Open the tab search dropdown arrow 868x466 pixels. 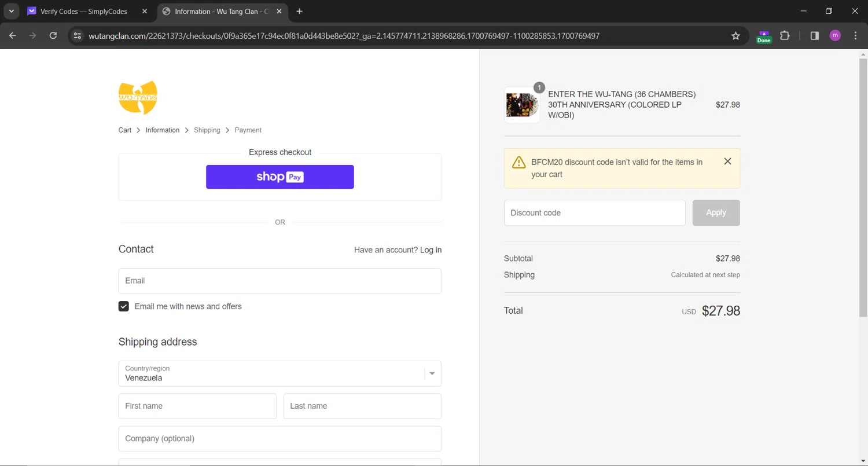pos(11,12)
